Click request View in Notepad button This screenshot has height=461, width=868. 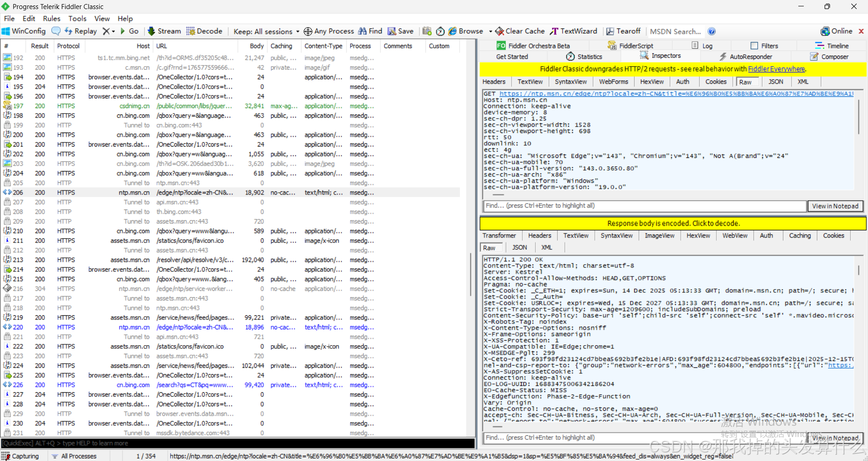tap(835, 206)
